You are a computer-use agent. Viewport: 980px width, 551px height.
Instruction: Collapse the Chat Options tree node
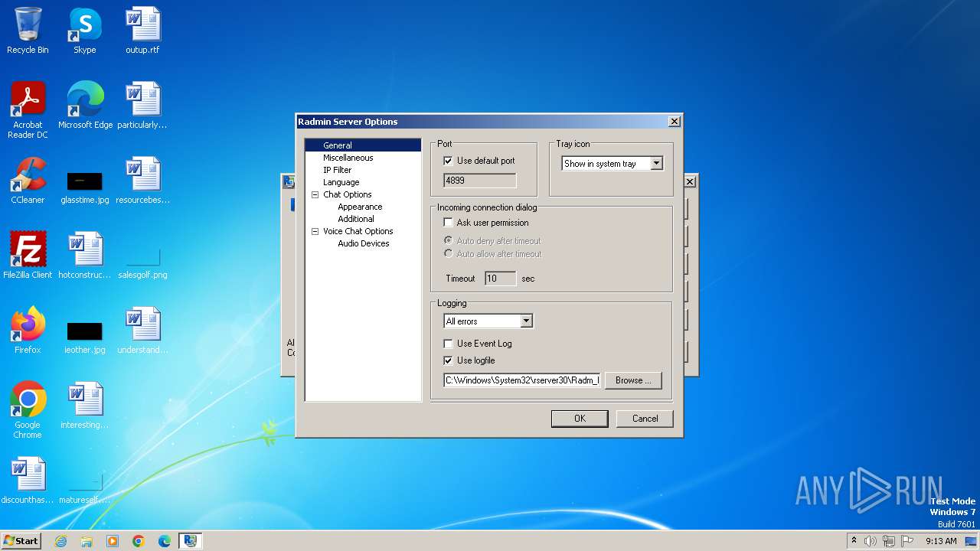pos(315,194)
